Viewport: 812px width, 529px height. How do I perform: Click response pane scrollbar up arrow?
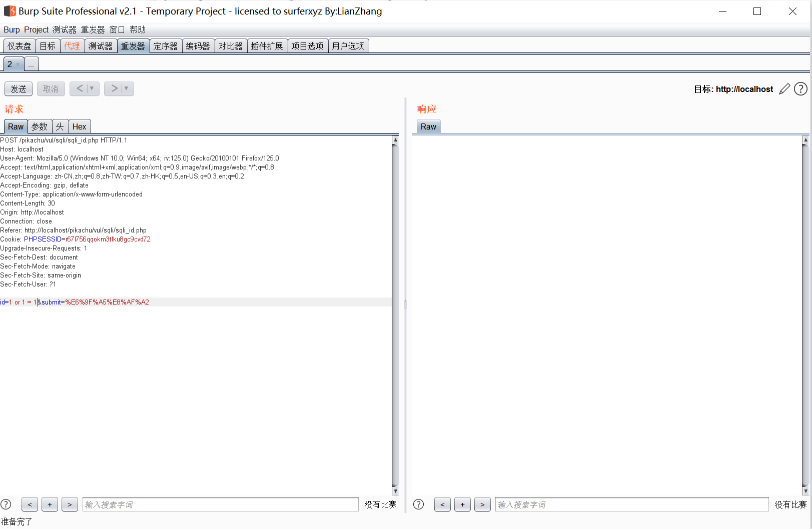[805, 140]
